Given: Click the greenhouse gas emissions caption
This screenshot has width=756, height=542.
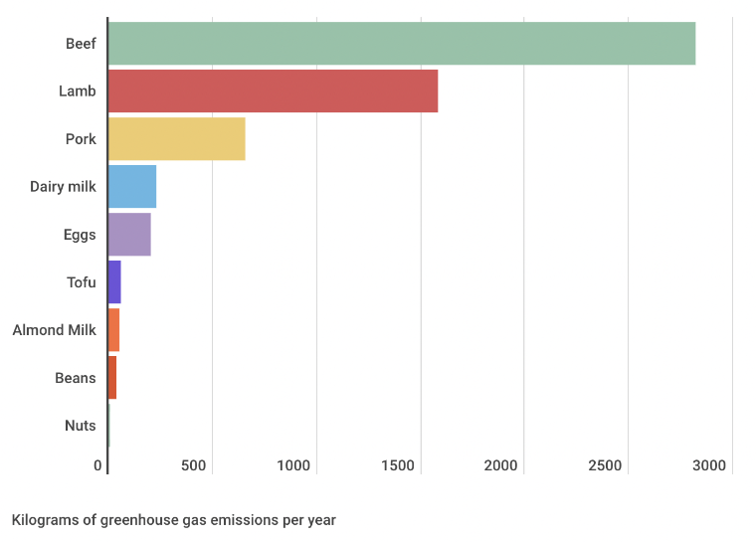Looking at the screenshot, I should [174, 520].
